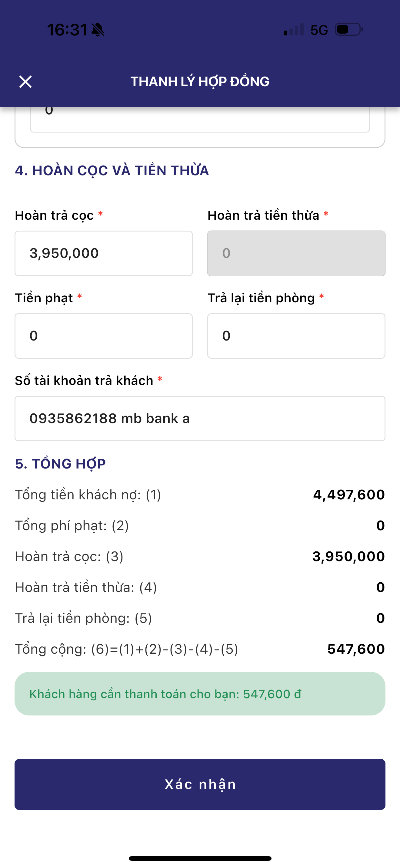
Task: Tap the 16:31 clock in status bar
Action: [x=67, y=30]
